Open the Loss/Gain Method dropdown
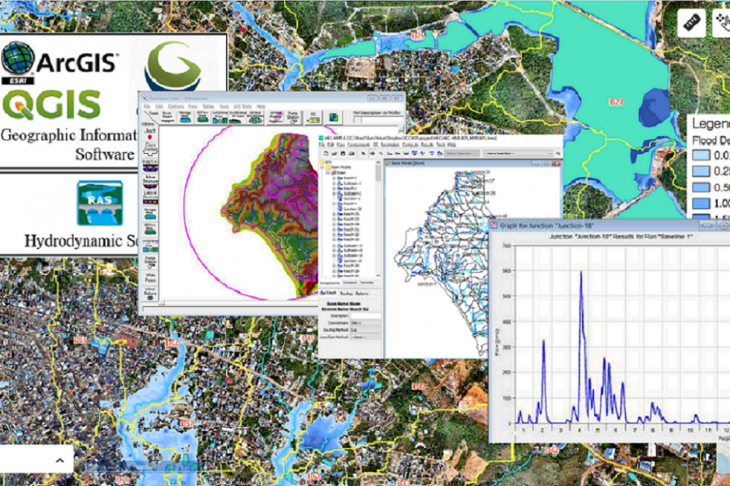This screenshot has height=486, width=730. point(365,337)
